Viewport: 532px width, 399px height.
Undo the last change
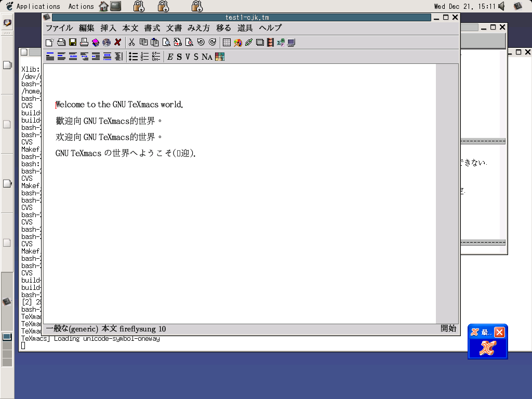click(x=201, y=43)
